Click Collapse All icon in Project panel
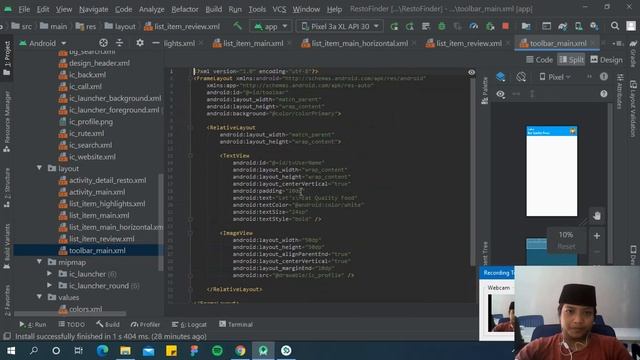This screenshot has height=360, width=640. pyautogui.click(x=119, y=43)
